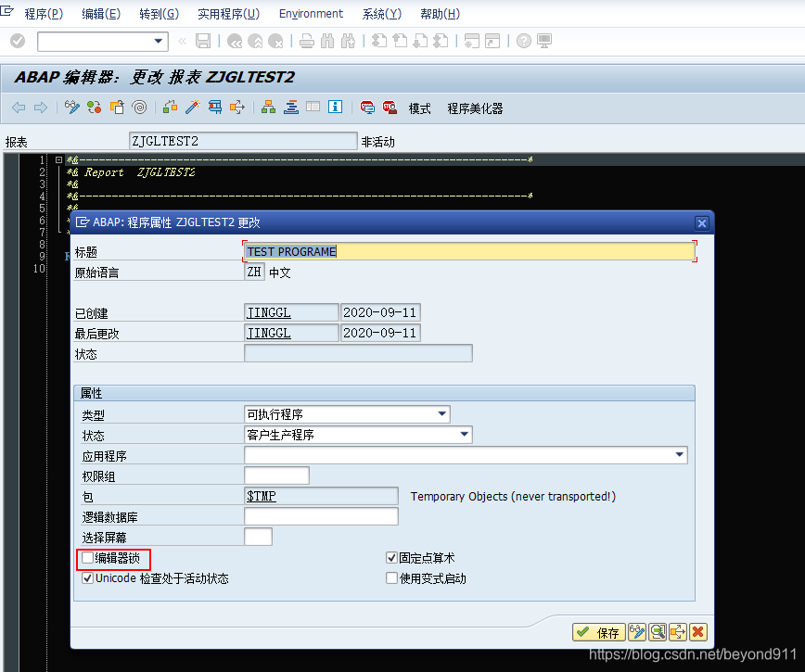This screenshot has height=672, width=805.
Task: Click the Last Page icon
Action: pos(441,41)
